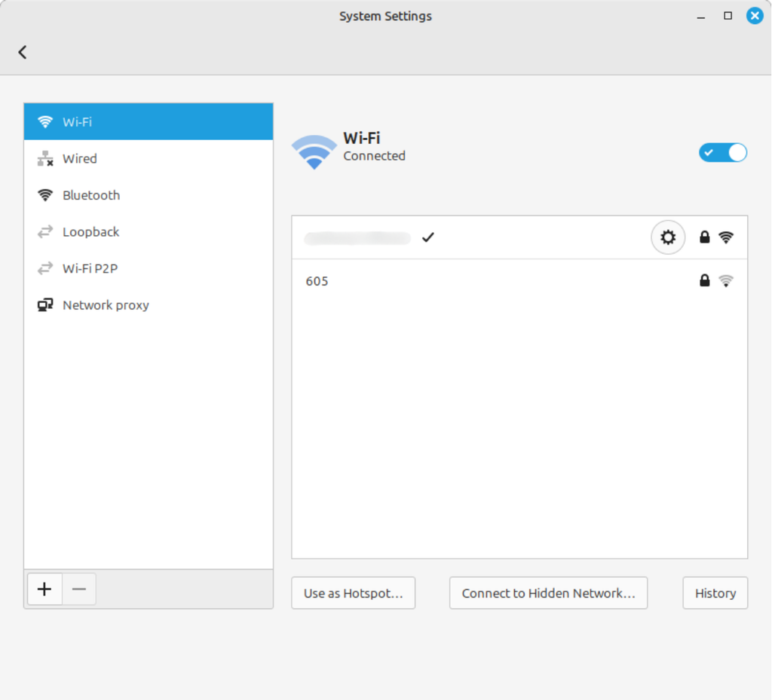
Task: Click signal strength icon on 605 row
Action: [x=726, y=280]
